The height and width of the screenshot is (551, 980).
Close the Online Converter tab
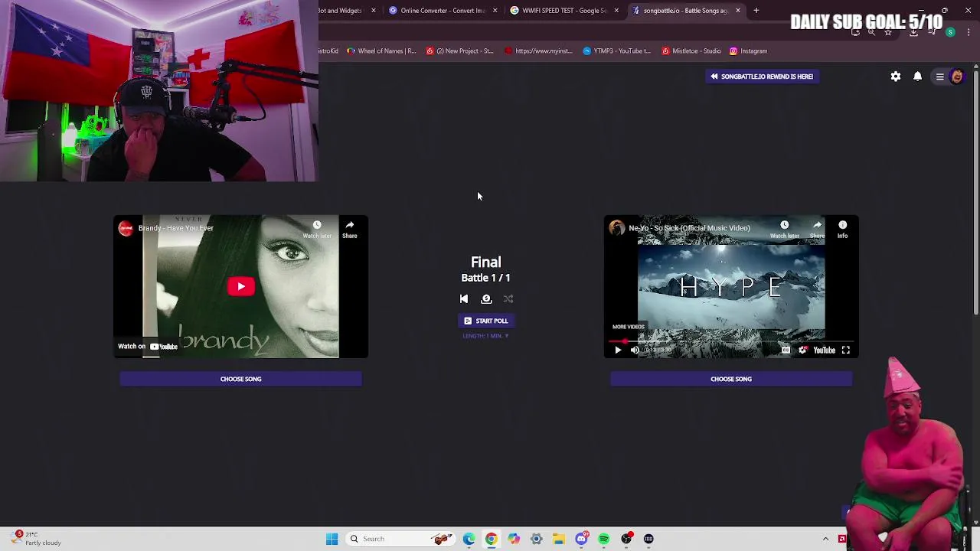(x=495, y=11)
